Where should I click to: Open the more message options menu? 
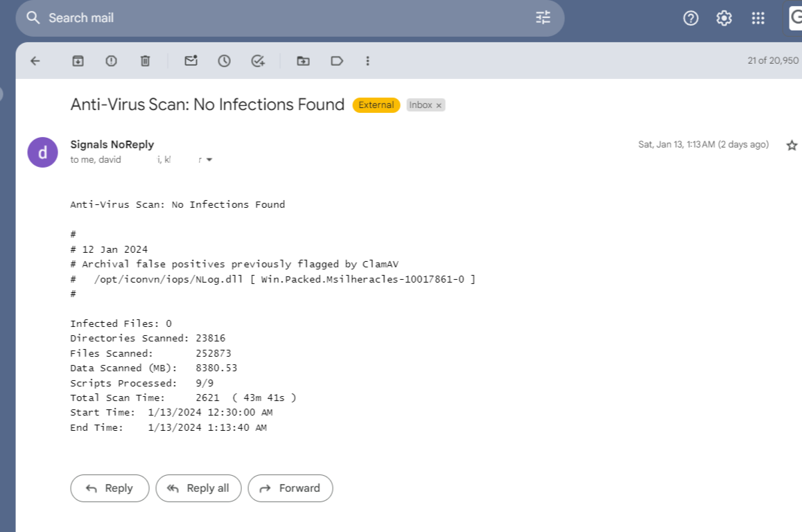tap(367, 61)
